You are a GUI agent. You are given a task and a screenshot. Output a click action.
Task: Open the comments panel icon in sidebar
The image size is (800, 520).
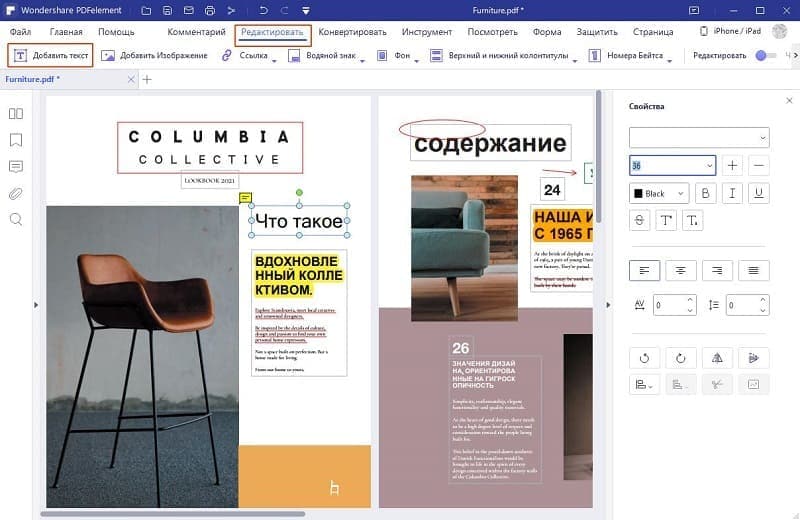(16, 166)
